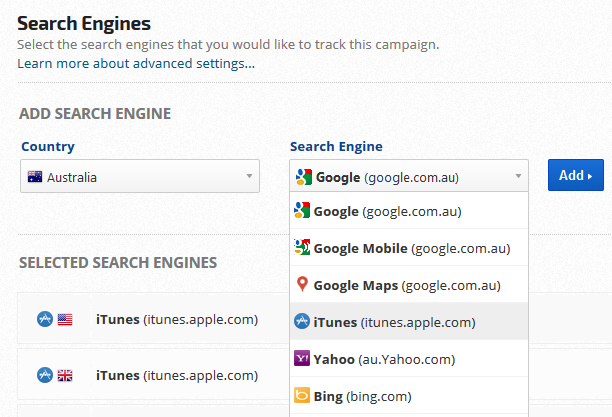Viewport: 612px width, 417px height.
Task: Click the UK flag icon beside iTunes
Action: pos(64,376)
